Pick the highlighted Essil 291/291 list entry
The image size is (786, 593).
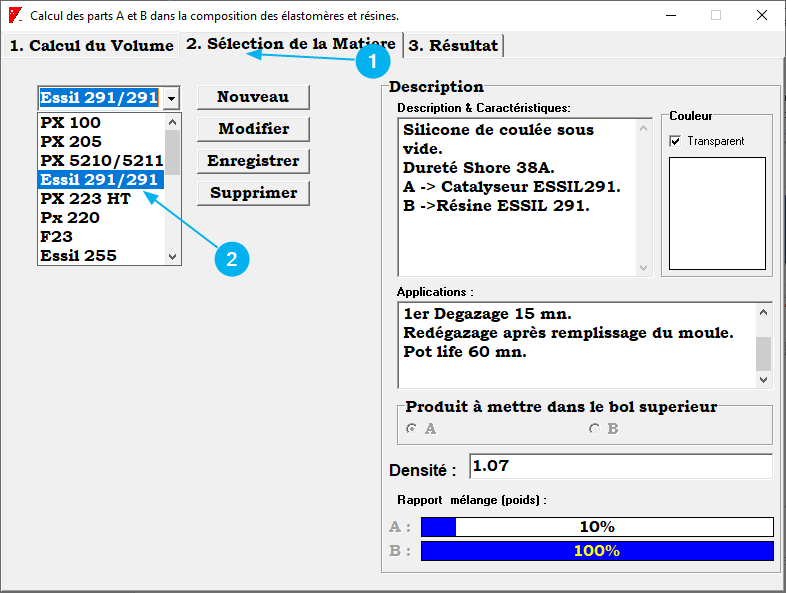(101, 179)
